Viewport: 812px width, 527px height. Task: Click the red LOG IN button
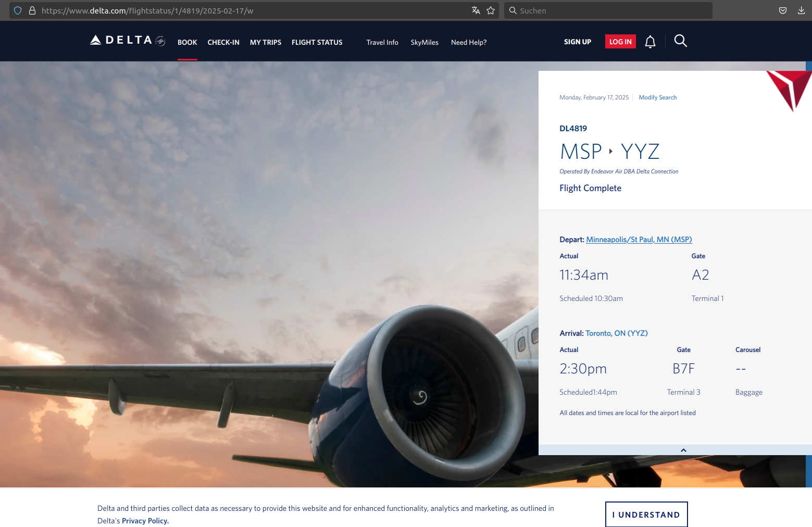coord(620,42)
